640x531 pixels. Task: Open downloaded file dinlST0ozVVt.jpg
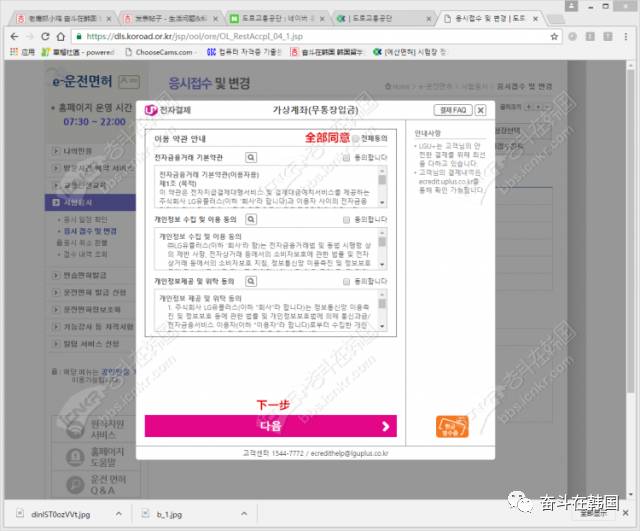tap(60, 514)
